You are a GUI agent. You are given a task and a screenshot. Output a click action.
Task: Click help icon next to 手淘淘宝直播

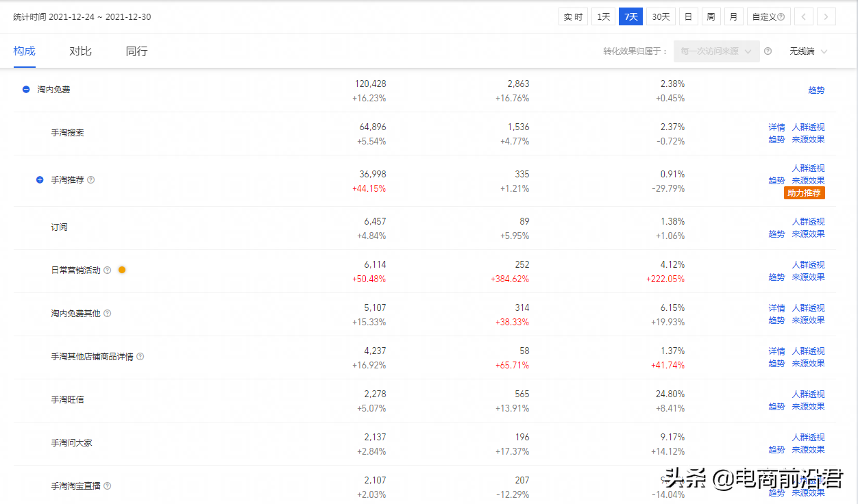pos(107,486)
